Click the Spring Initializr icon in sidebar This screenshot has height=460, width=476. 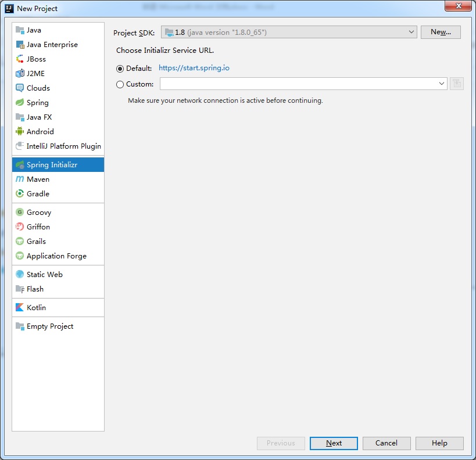click(x=20, y=165)
